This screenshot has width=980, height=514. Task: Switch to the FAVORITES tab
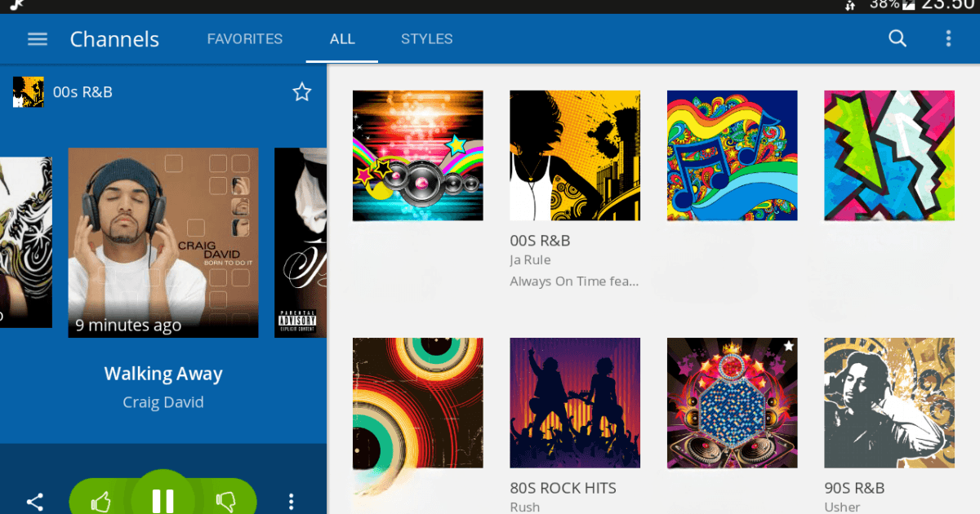(245, 38)
